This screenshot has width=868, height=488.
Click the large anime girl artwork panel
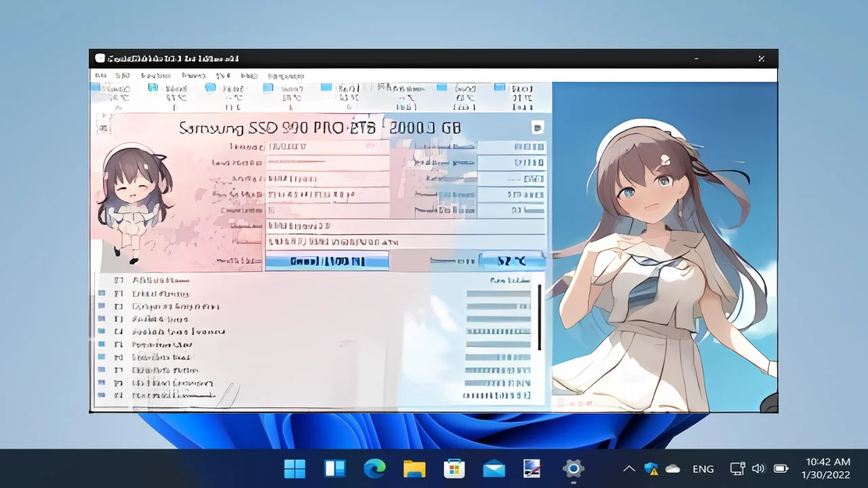click(665, 247)
